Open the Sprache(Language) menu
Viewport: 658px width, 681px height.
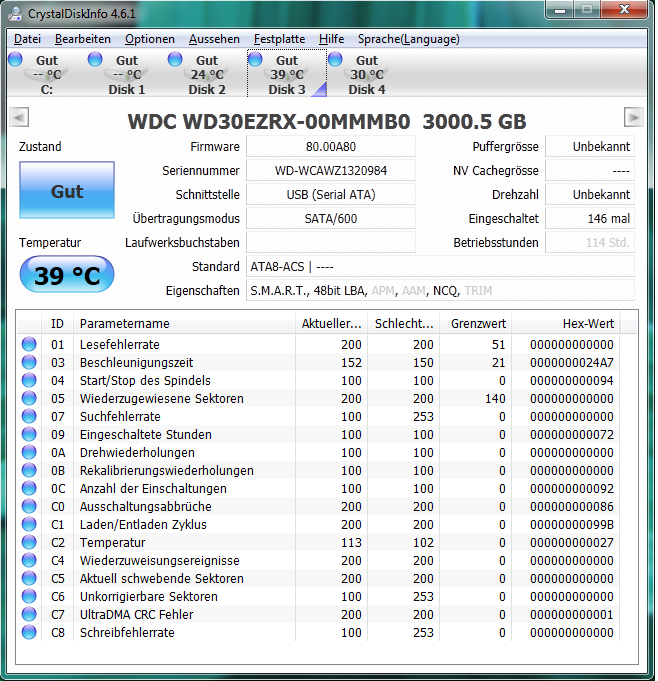point(409,39)
